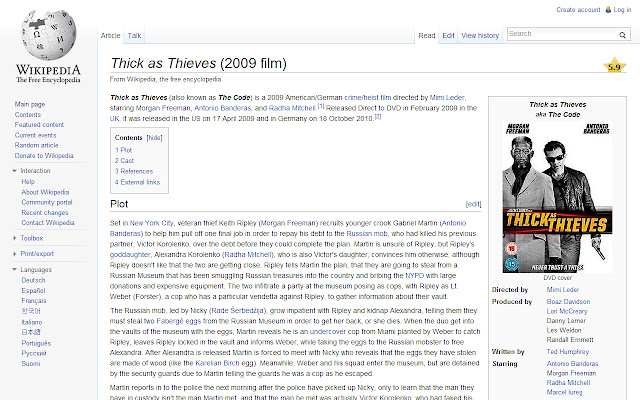Image resolution: width=640 pixels, height=400 pixels.
Task: Open Boaz Davidson in infobox
Action: tap(568, 302)
